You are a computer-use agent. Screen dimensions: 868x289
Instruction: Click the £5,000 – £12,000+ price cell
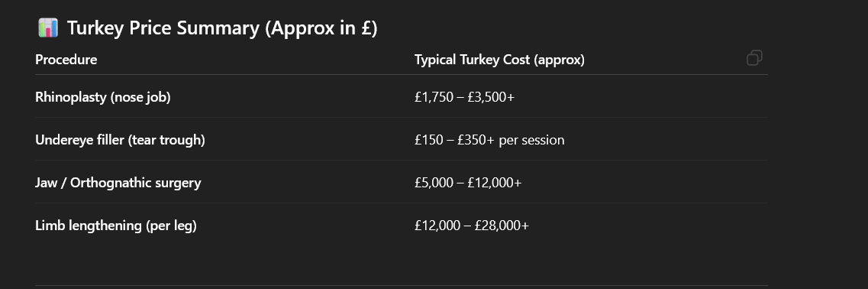(468, 183)
